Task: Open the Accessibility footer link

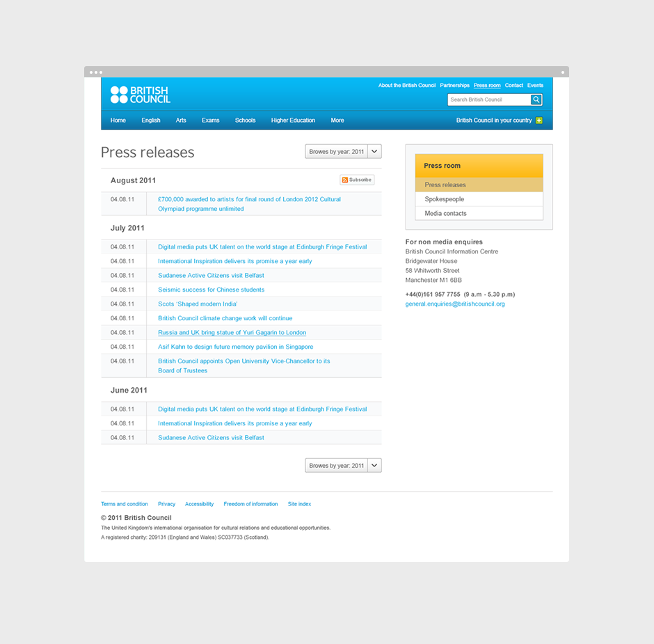Action: (x=199, y=504)
